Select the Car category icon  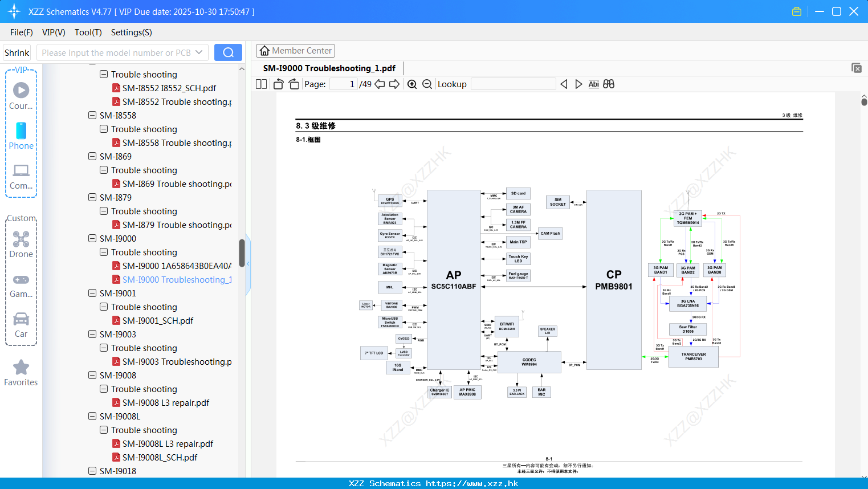(x=21, y=319)
